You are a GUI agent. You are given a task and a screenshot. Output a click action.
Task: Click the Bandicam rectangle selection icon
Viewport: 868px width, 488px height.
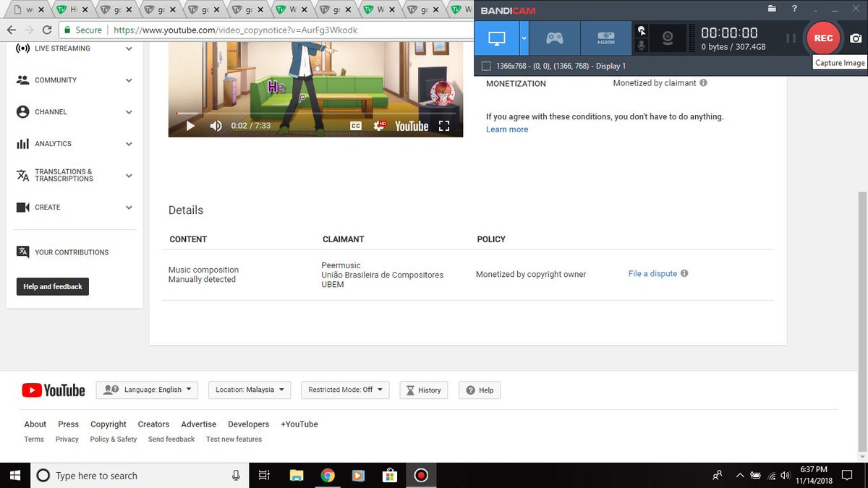487,66
